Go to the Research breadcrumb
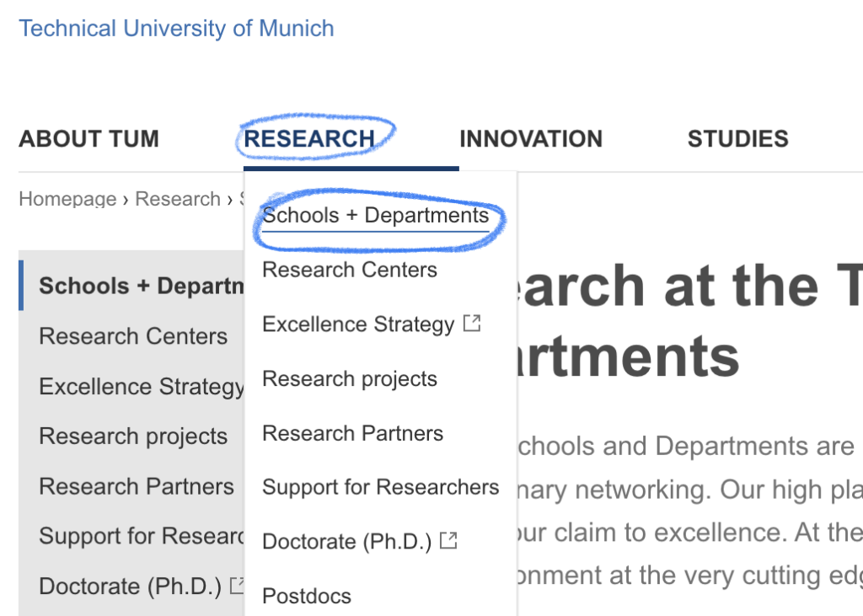 point(178,199)
